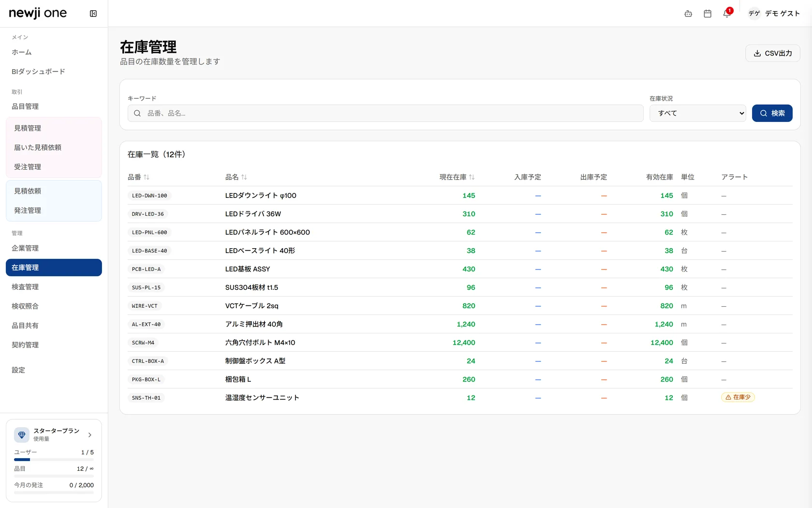Click item name SUS304板材 t1.5
Image resolution: width=812 pixels, height=508 pixels.
click(251, 287)
